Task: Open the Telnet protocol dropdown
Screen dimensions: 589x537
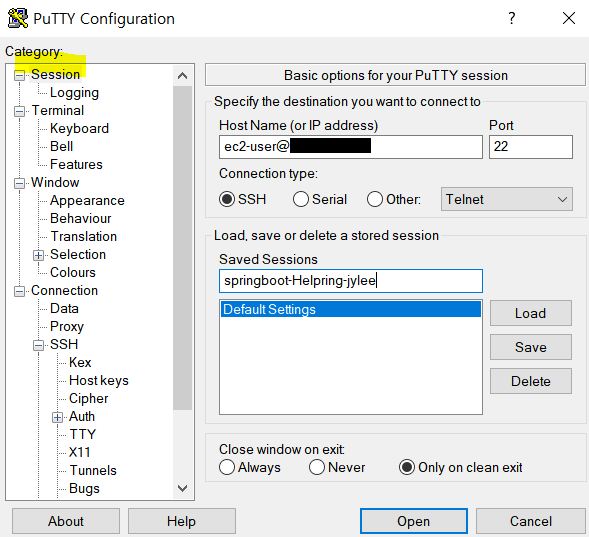Action: pos(507,199)
